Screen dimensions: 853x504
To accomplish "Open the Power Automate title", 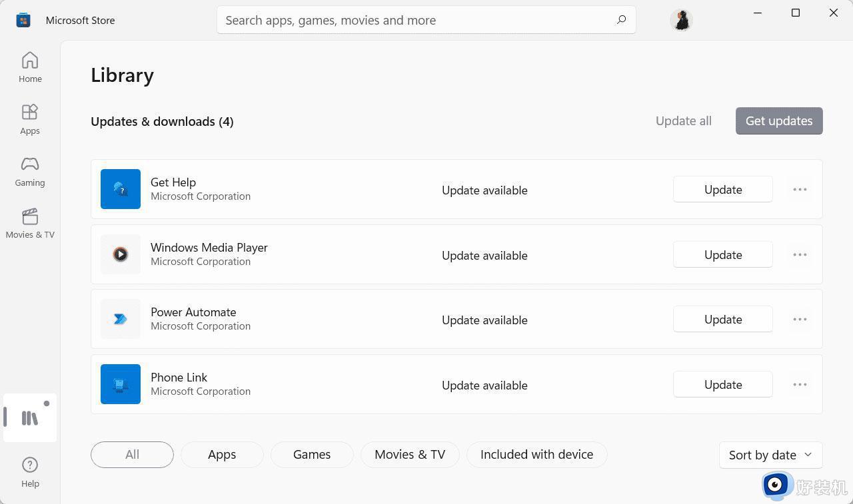I will point(193,312).
